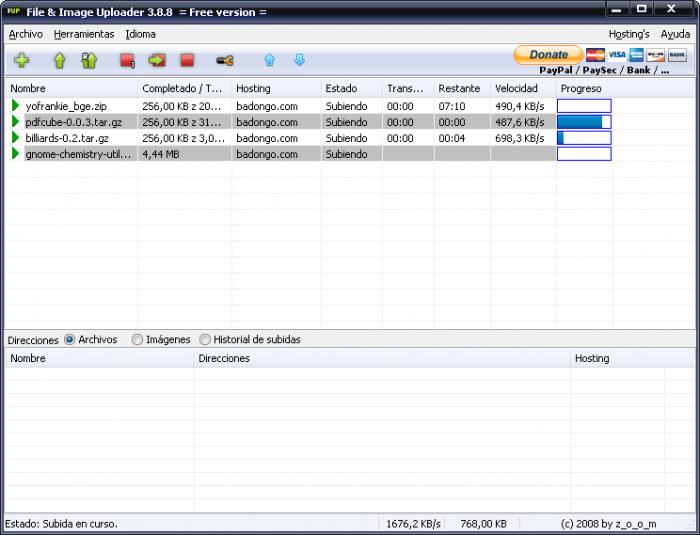Click the 1676,2 KB/s status bar value
This screenshot has width=700, height=535.
[413, 523]
